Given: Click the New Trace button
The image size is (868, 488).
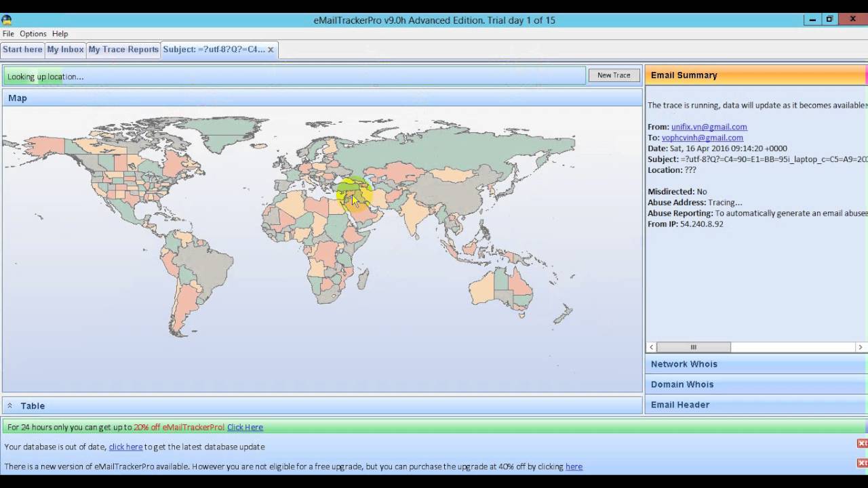Looking at the screenshot, I should pos(614,75).
